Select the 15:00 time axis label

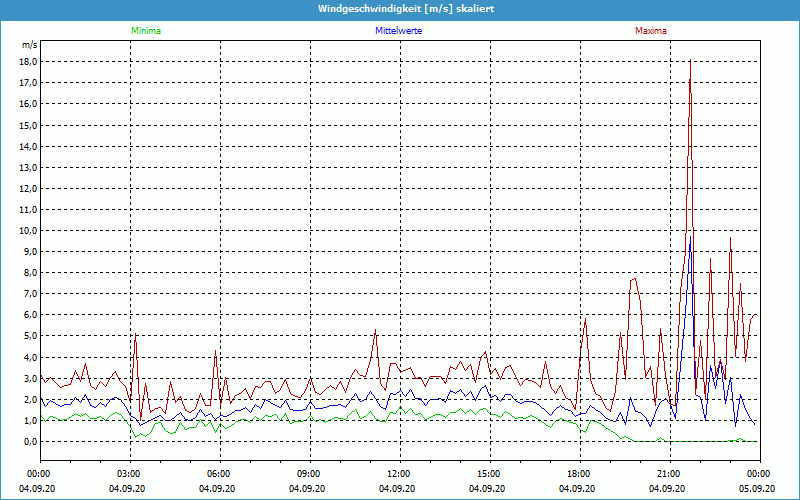(x=489, y=474)
